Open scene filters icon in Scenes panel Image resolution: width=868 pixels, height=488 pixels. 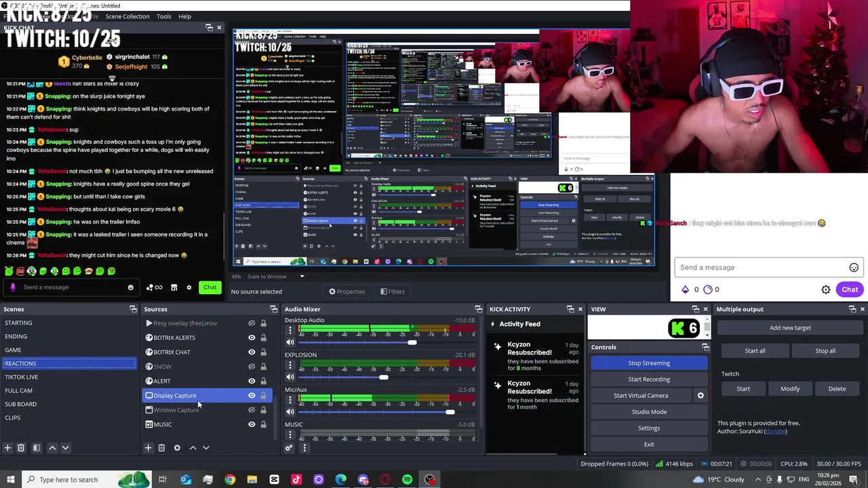coord(37,448)
